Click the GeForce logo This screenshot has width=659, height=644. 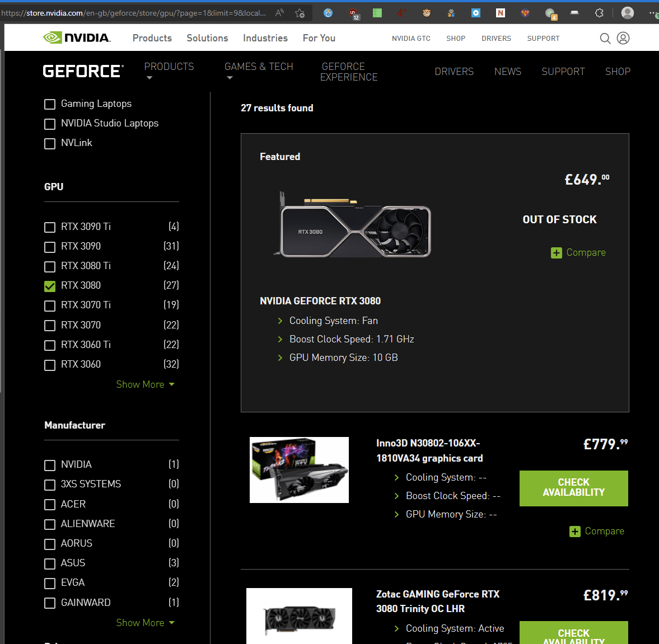(x=83, y=71)
